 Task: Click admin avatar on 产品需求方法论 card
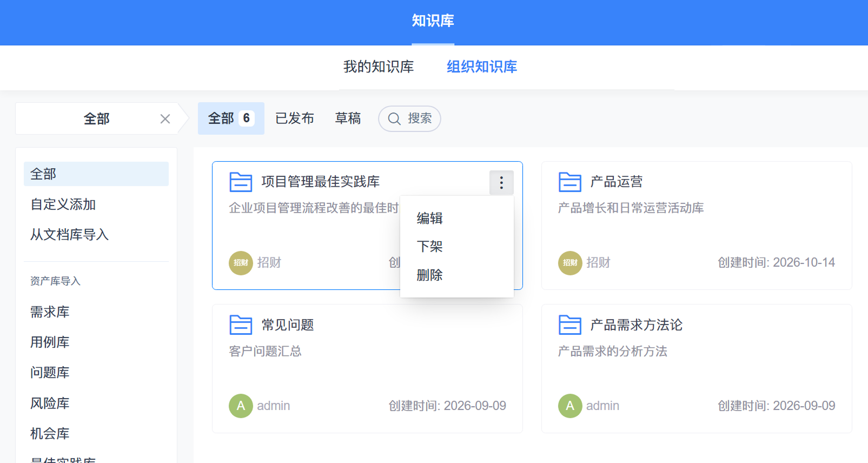coord(570,406)
